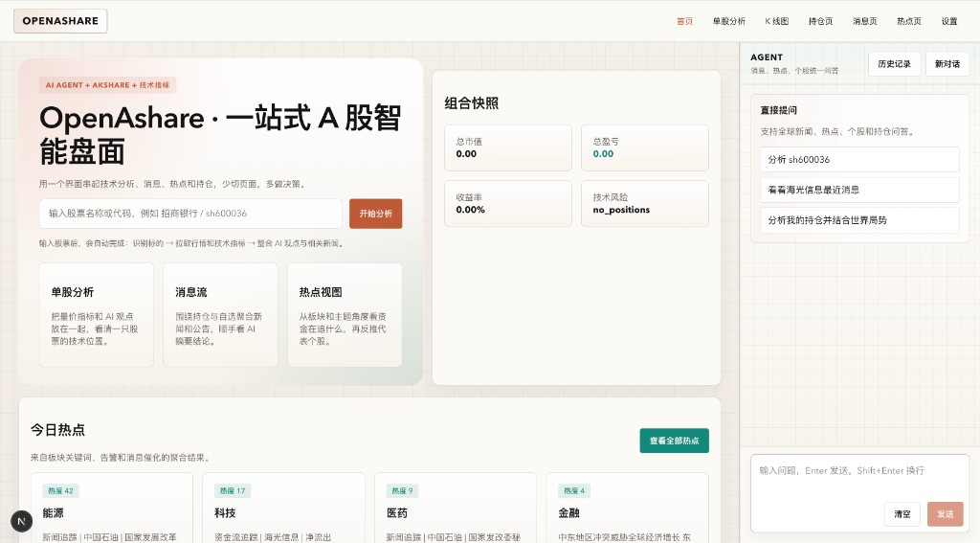
Task: Click the 历史记录 button in Agent panel
Action: point(895,64)
